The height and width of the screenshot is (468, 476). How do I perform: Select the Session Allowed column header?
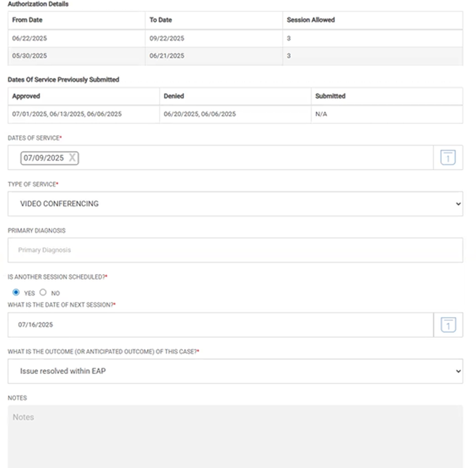pos(310,20)
